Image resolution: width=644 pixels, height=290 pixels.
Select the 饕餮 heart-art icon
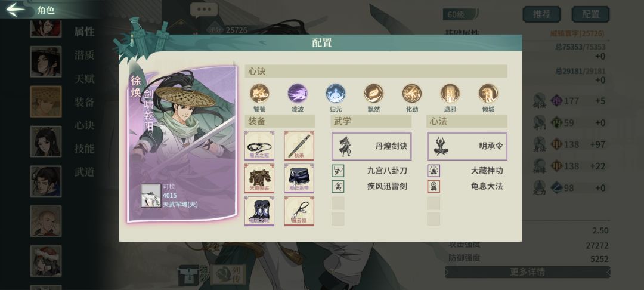coord(259,93)
